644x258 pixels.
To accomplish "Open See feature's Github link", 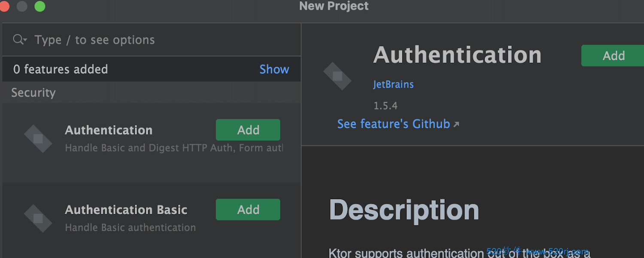I will pos(394,124).
